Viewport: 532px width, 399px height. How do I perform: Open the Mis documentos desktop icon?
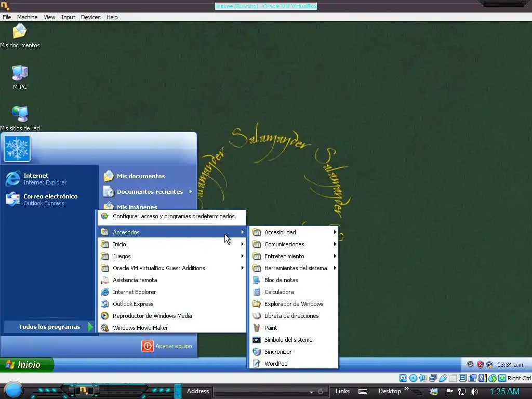pos(20,35)
